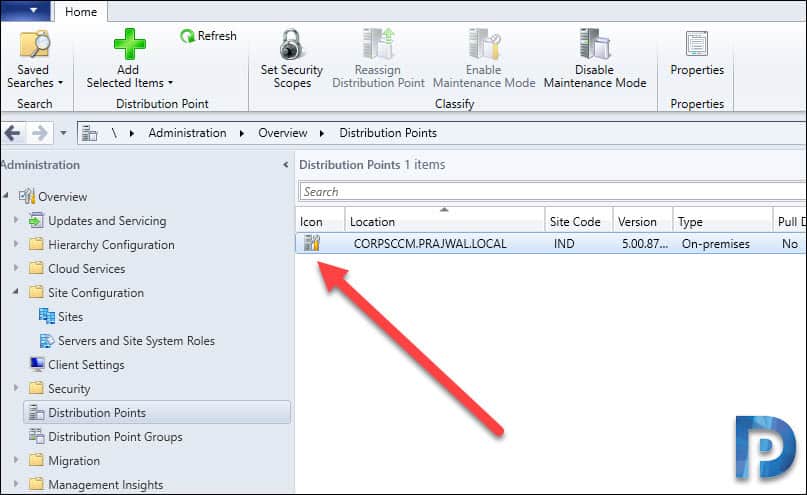The height and width of the screenshot is (495, 807).
Task: Click the Site Configuration folder icon
Action: click(x=36, y=292)
